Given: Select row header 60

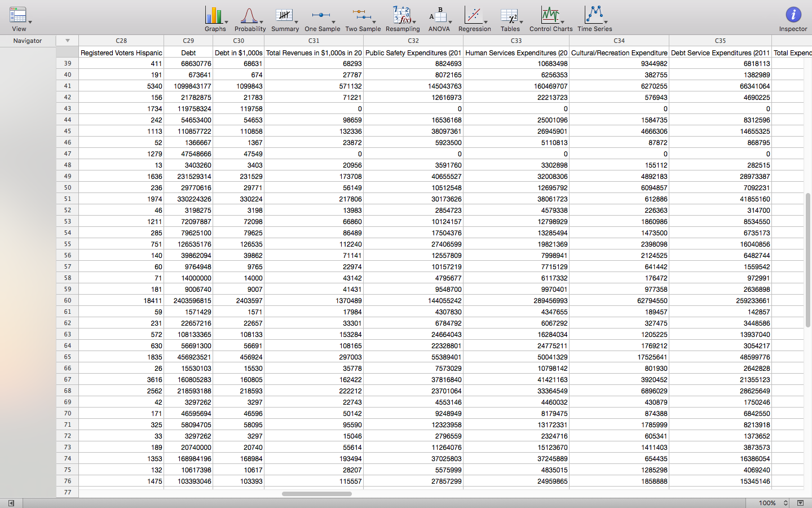Looking at the screenshot, I should (x=68, y=300).
